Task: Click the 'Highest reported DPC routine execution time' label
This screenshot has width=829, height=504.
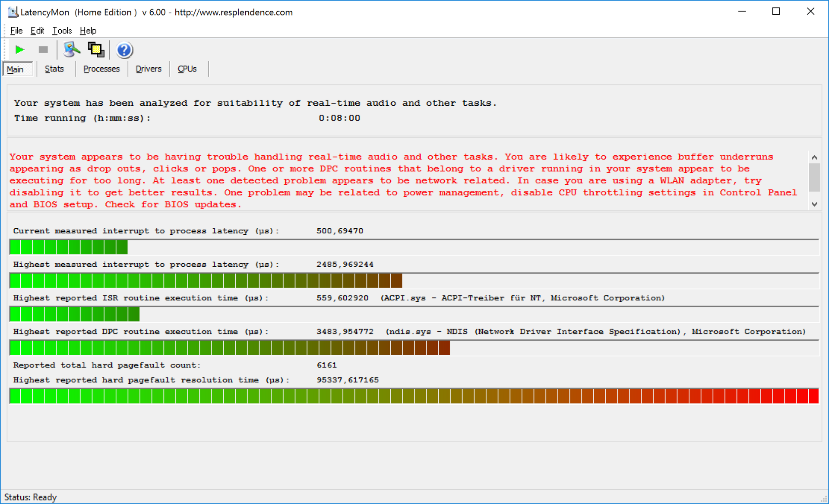Action: (x=141, y=331)
